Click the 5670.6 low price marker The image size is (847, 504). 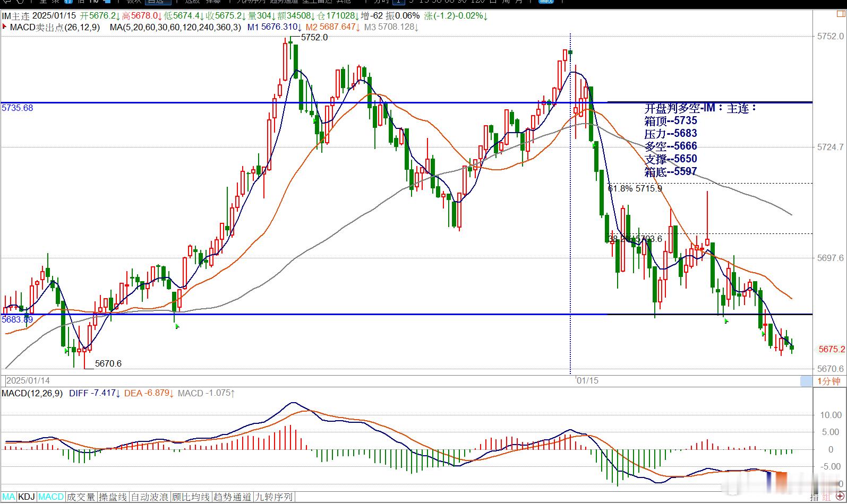click(x=108, y=363)
